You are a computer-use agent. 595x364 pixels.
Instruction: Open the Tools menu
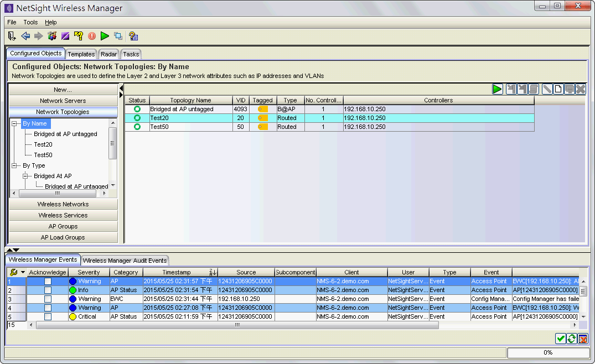[x=30, y=22]
